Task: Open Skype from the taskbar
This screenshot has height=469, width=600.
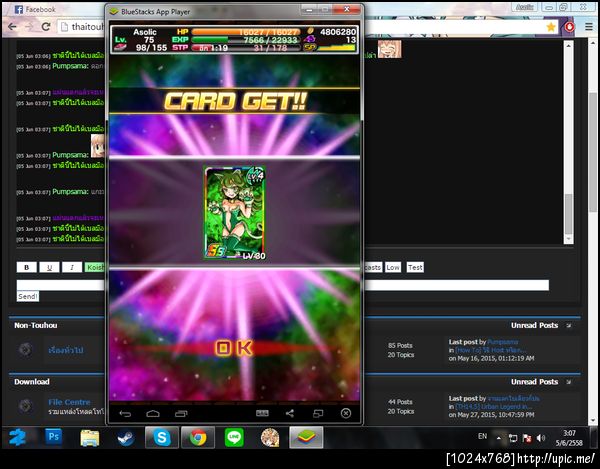Action: coord(162,437)
